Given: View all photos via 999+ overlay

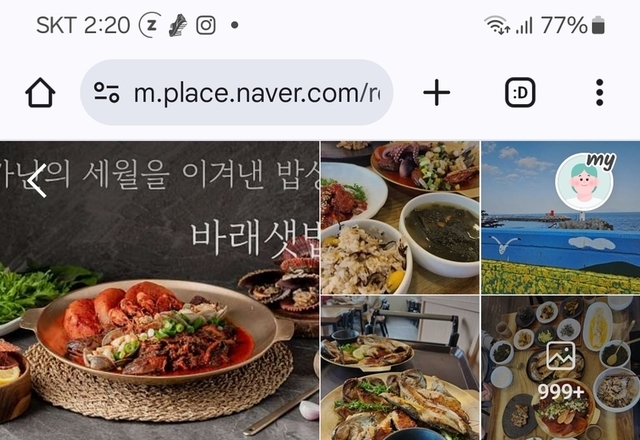Looking at the screenshot, I should (561, 392).
